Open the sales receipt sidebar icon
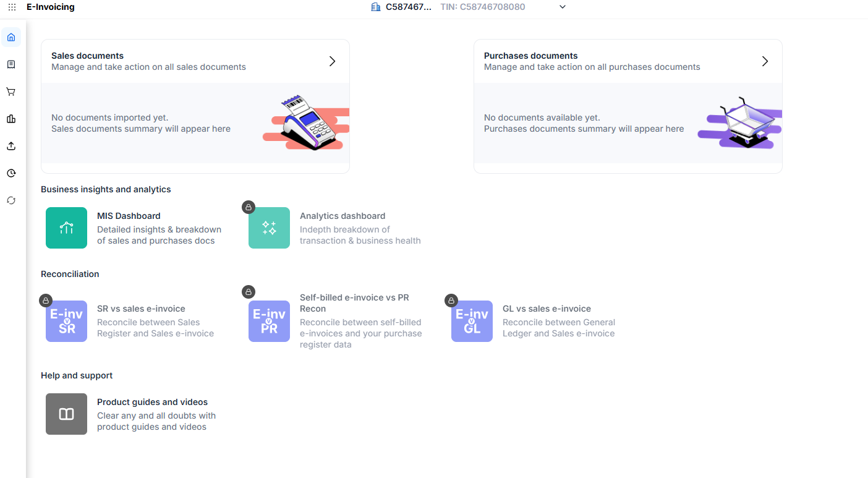Screen dimensions: 868x478 coord(11,64)
